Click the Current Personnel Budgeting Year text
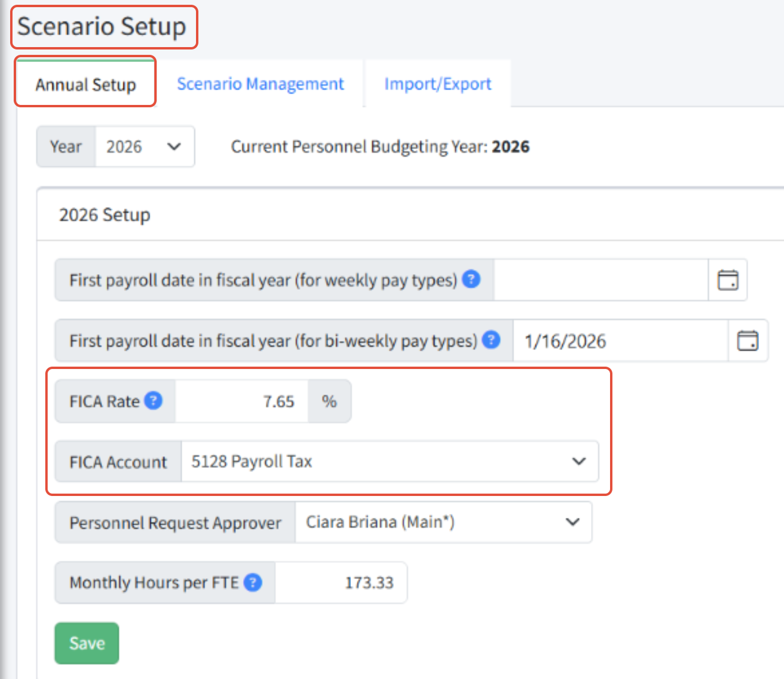784x679 pixels. (380, 147)
